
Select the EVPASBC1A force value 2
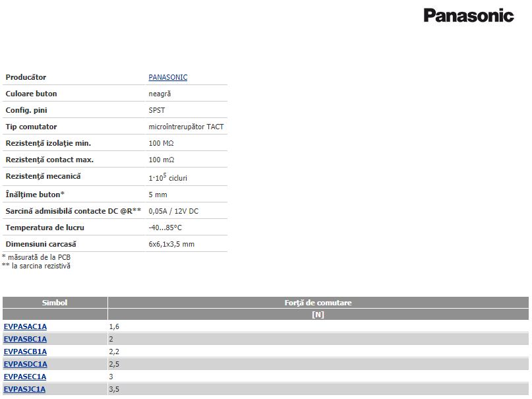point(111,339)
